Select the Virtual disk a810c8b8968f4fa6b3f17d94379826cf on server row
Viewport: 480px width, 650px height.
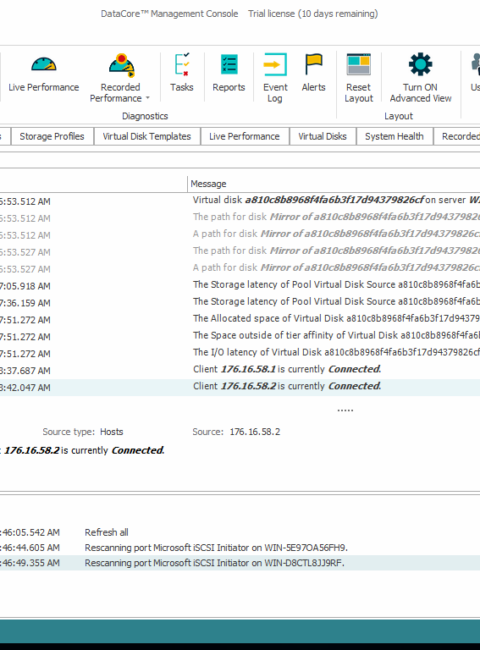tap(240, 201)
